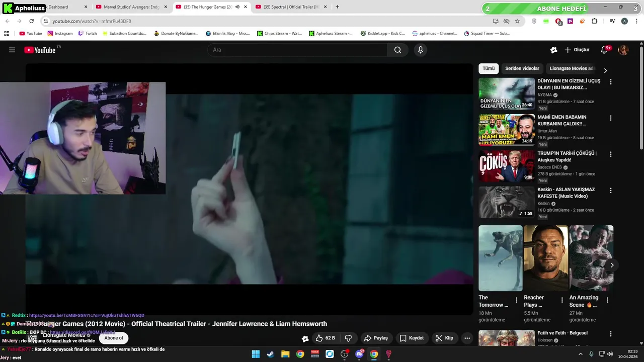Open the YouTube account avatar menu
This screenshot has width=644, height=362.
(x=623, y=50)
